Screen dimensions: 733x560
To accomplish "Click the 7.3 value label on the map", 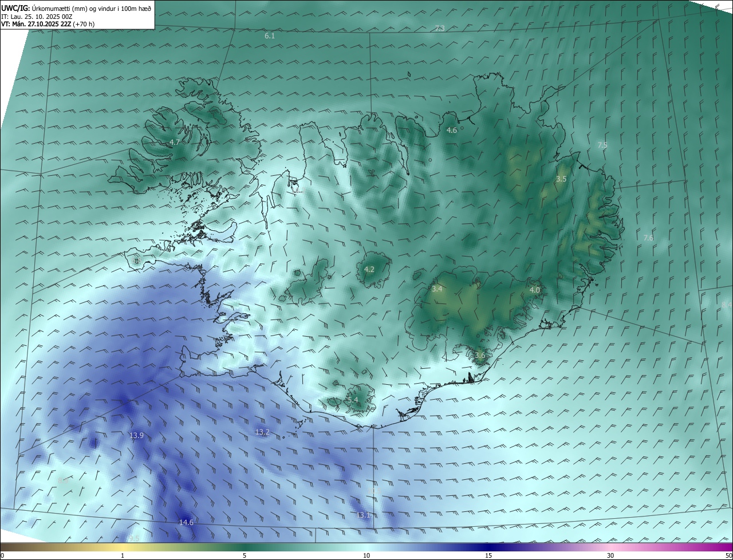I will pyautogui.click(x=440, y=28).
